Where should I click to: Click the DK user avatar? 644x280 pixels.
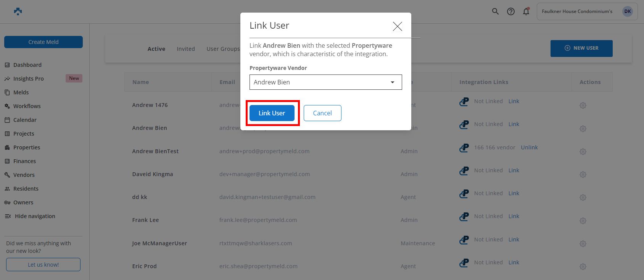click(628, 11)
